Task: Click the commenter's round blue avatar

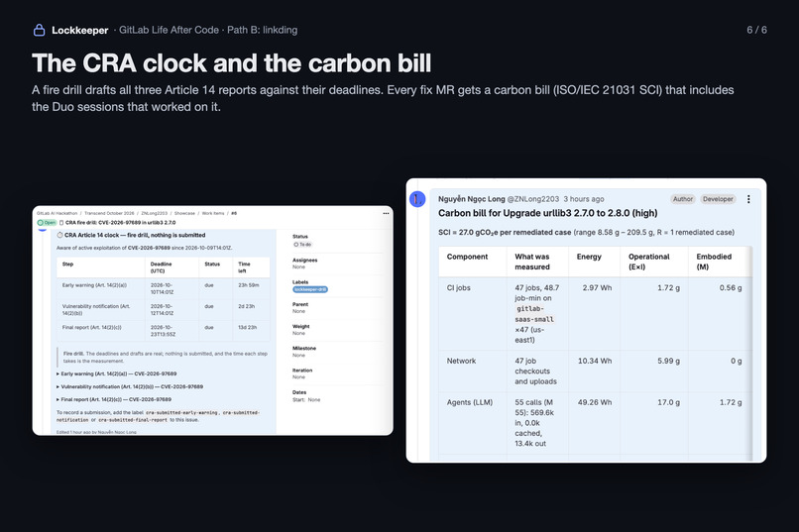Action: tap(417, 199)
